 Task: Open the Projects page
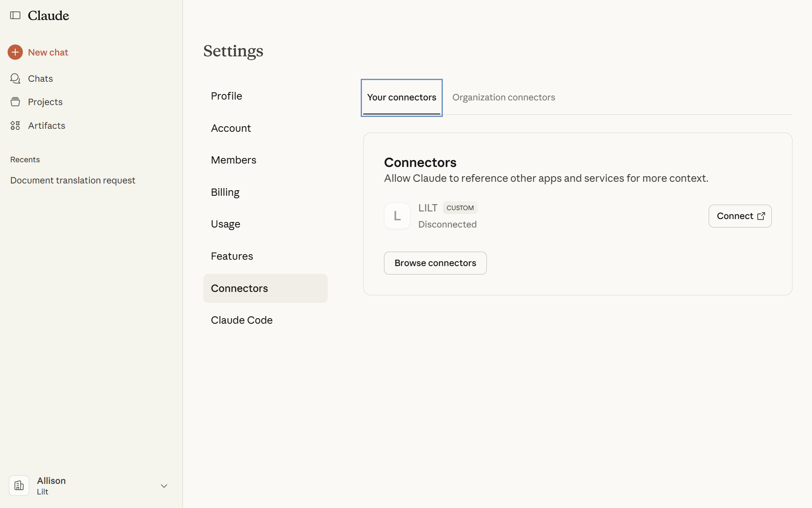(x=45, y=102)
